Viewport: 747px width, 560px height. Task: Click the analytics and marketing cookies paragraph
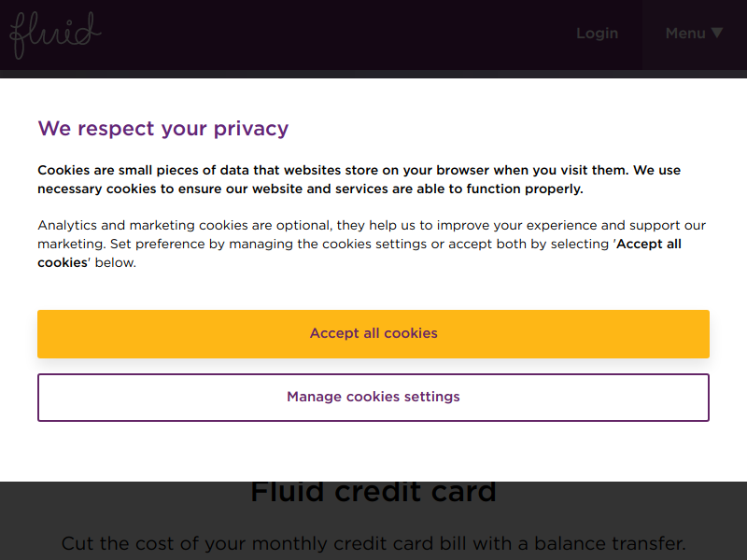(x=372, y=244)
